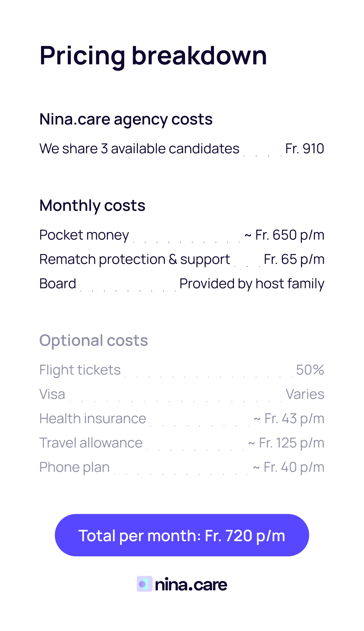Select the Visa label
364x631 pixels.
tap(52, 394)
